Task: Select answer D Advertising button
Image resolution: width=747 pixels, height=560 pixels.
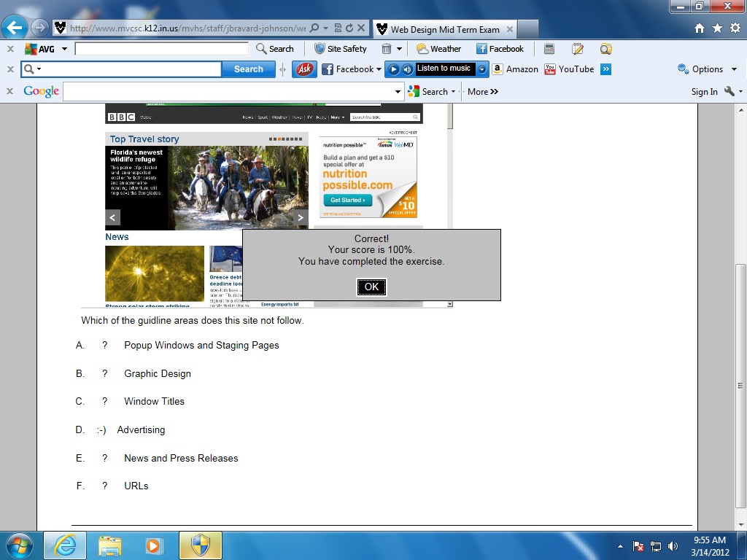Action: (x=101, y=430)
